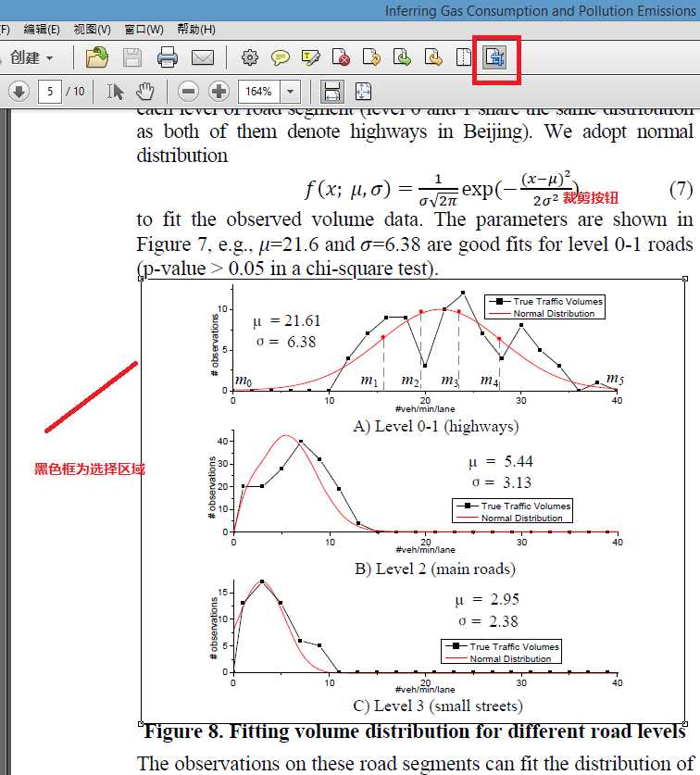Select the sticky note comment tool
Image resolution: width=700 pixels, height=775 pixels.
point(281,57)
